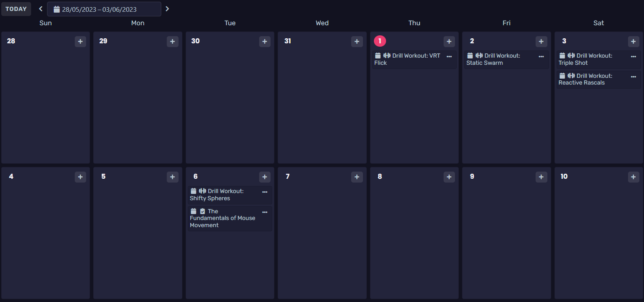Add a new event on Wednesday June 7
The width and height of the screenshot is (644, 302).
[357, 177]
